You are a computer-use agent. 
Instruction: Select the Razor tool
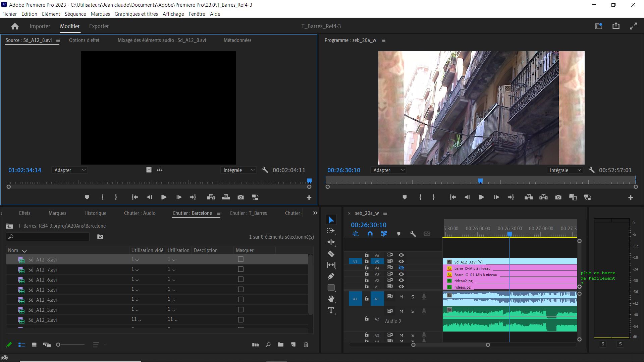pyautogui.click(x=331, y=254)
